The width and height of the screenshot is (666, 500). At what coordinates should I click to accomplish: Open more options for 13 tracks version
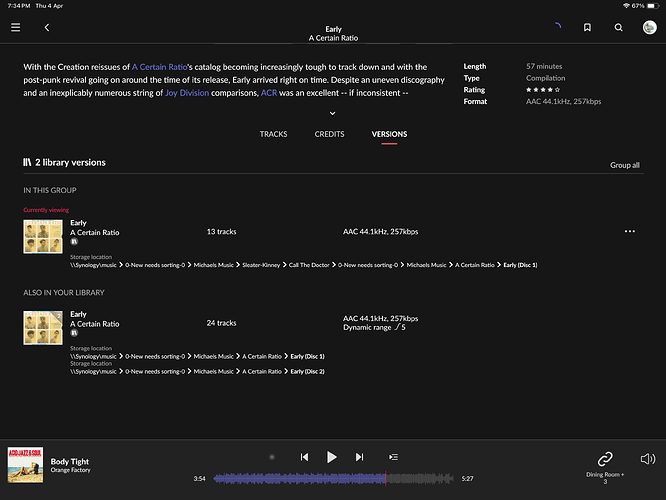[629, 232]
